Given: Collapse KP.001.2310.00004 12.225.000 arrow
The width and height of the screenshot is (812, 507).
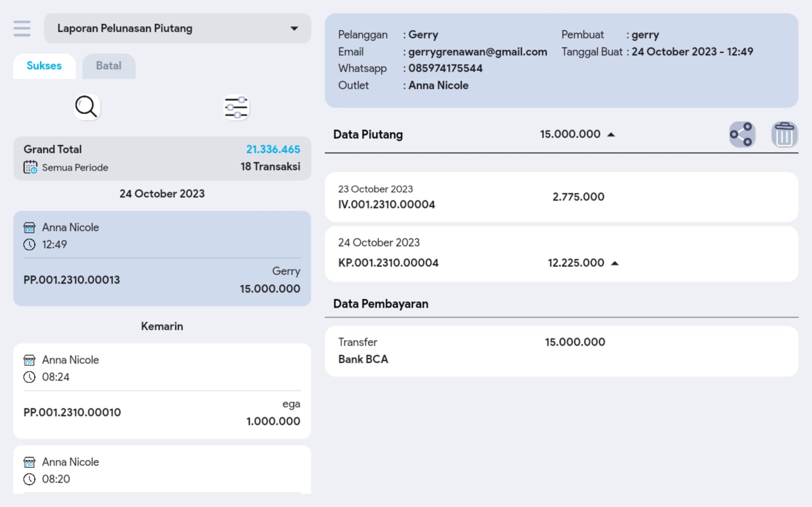Looking at the screenshot, I should tap(614, 263).
